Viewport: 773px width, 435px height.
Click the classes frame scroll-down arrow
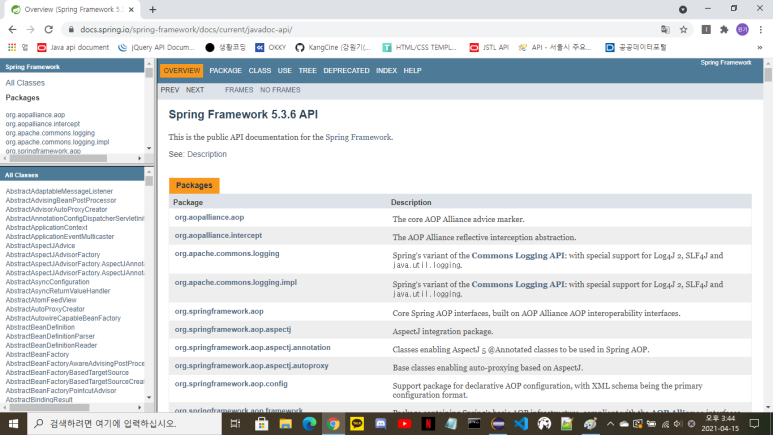tap(149, 398)
